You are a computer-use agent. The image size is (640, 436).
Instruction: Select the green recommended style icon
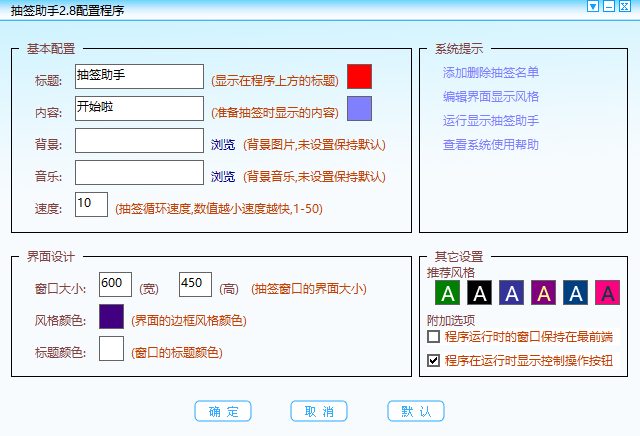tap(449, 293)
